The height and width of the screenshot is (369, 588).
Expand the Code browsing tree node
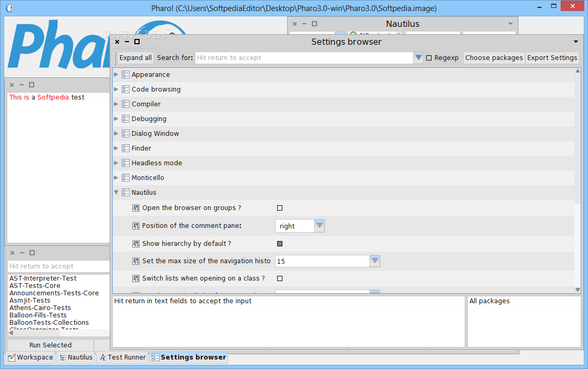point(116,89)
